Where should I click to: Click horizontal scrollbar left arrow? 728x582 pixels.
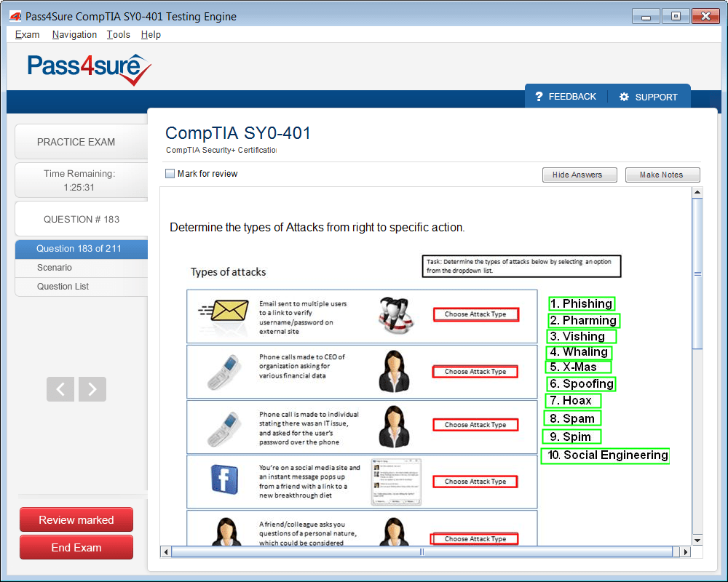point(166,552)
